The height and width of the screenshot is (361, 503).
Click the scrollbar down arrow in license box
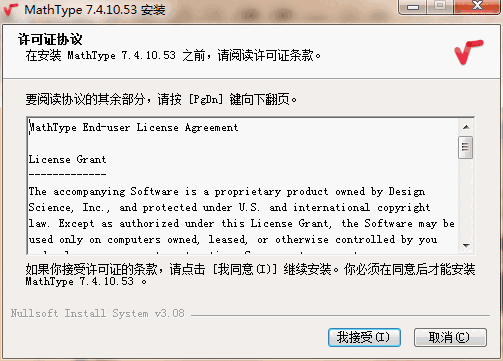pos(466,246)
